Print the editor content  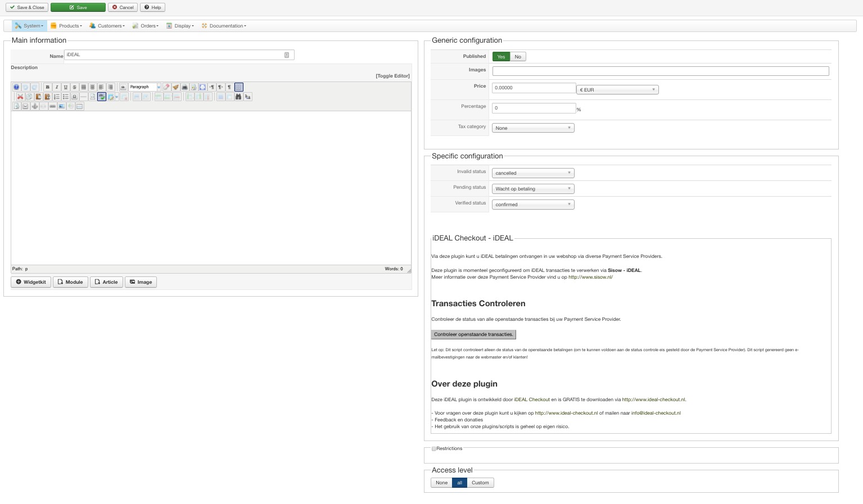click(x=184, y=87)
